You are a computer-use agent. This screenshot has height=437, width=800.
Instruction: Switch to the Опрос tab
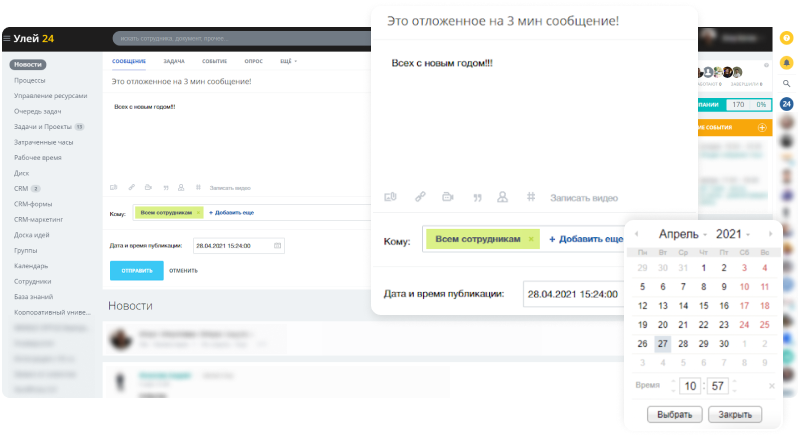(x=255, y=62)
